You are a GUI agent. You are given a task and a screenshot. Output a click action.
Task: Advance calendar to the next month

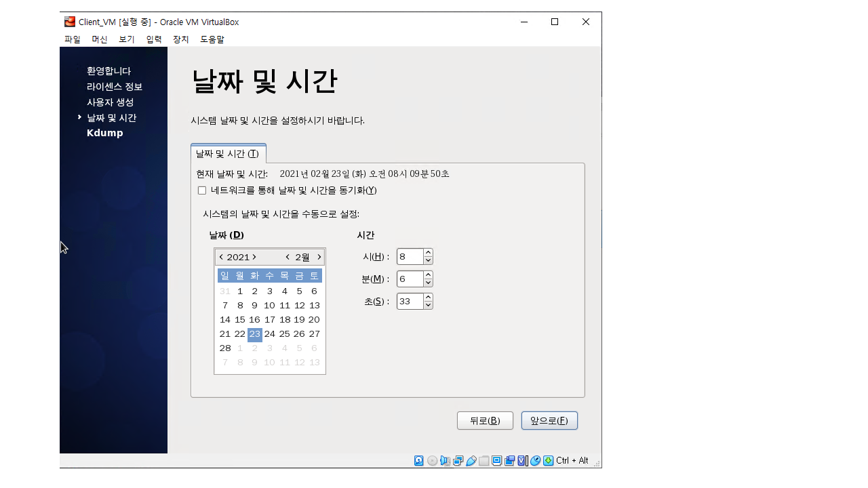[319, 258]
